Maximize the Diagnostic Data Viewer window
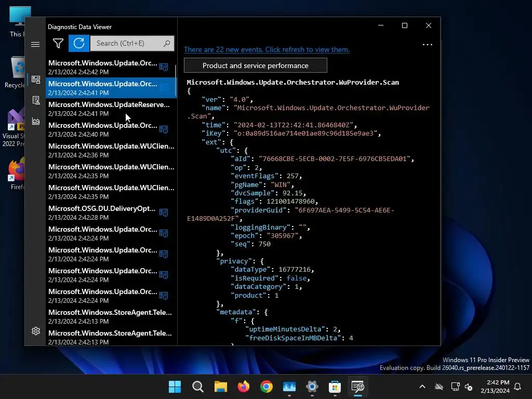The height and width of the screenshot is (399, 532). [x=404, y=25]
